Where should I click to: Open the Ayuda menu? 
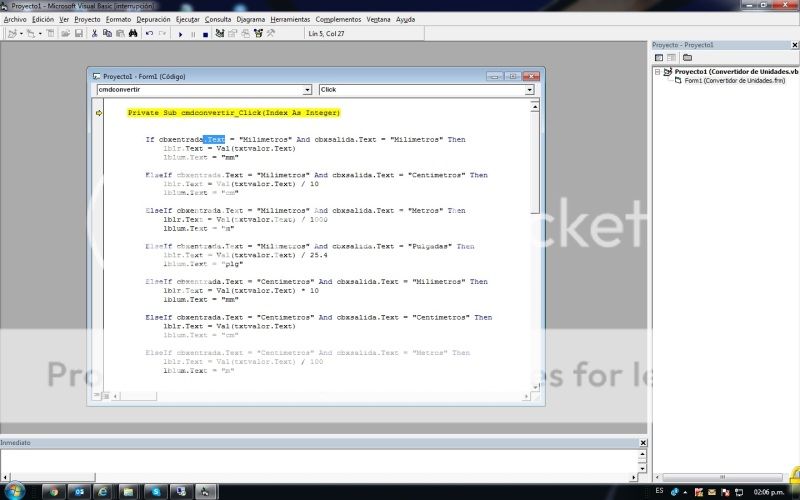click(x=406, y=19)
